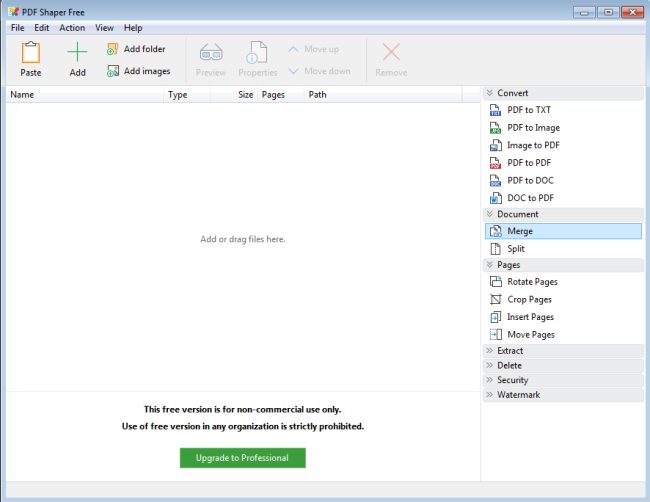
Task: Click the Add folder label
Action: tap(144, 49)
